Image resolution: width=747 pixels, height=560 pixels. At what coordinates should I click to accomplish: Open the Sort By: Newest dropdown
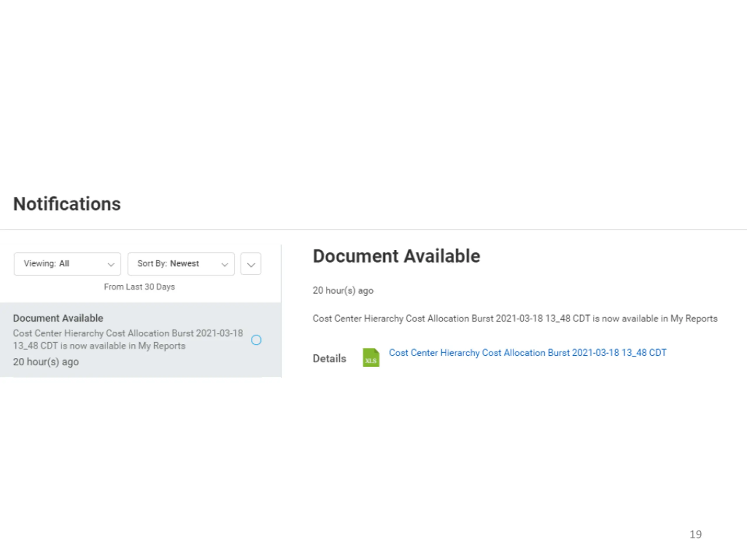[x=181, y=264]
